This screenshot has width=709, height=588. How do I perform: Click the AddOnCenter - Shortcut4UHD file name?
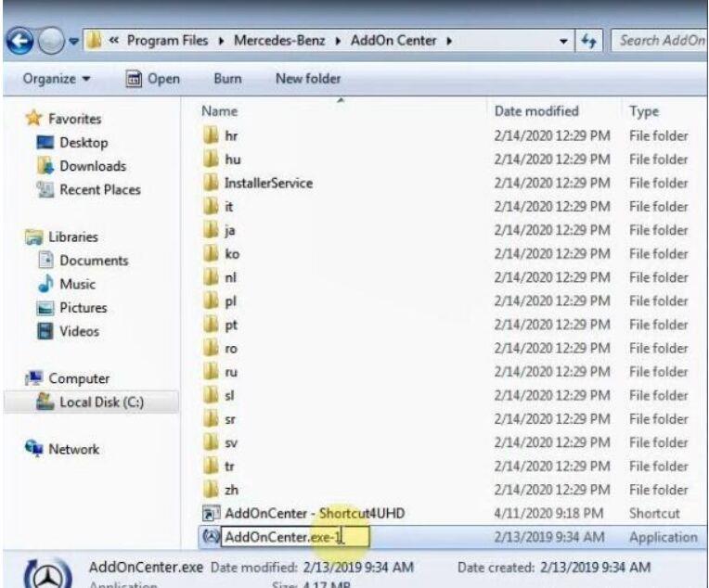click(x=315, y=514)
